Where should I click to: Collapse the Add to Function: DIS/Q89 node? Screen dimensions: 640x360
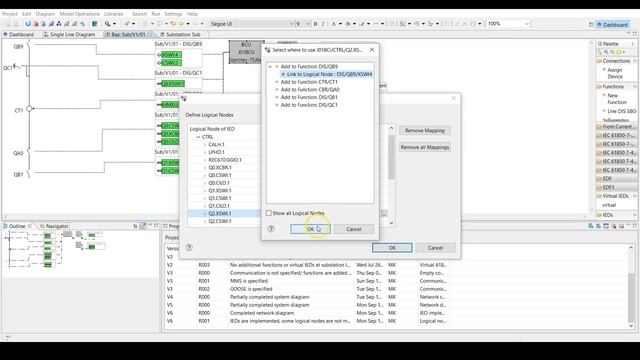270,67
